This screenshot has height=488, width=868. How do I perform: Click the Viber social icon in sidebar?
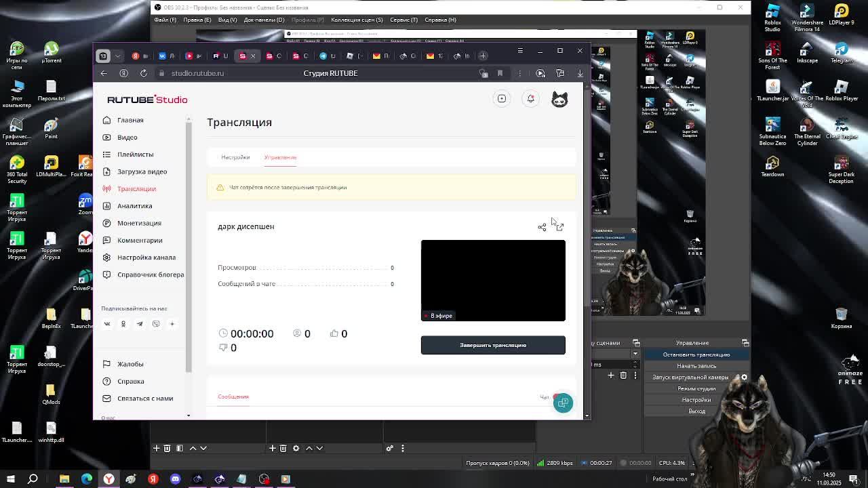tap(156, 324)
